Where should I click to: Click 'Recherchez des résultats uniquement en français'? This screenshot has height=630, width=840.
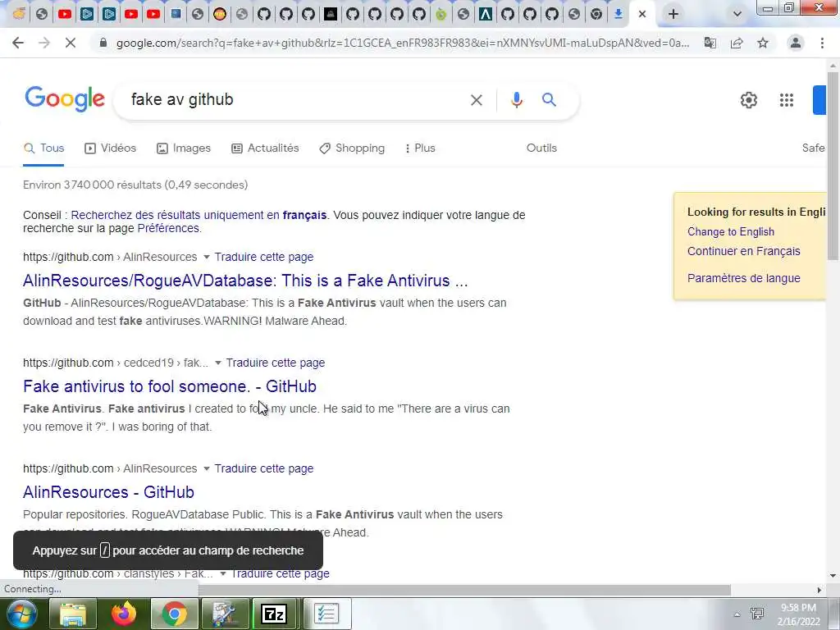199,215
